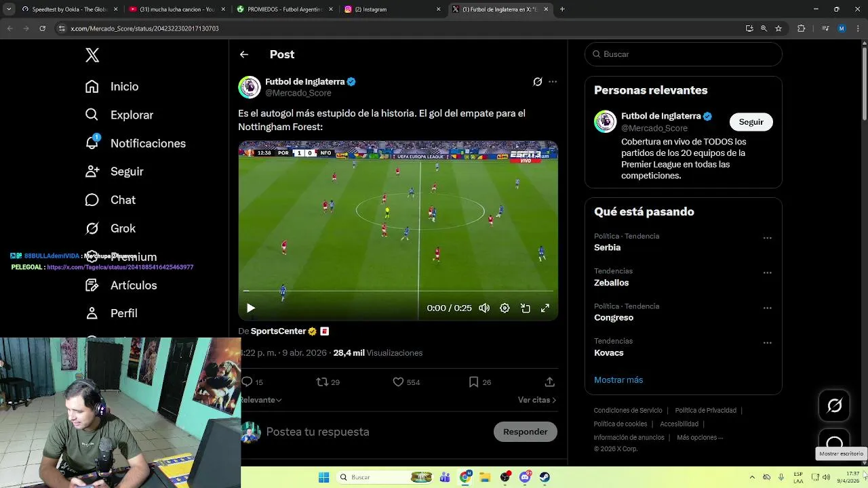Click Mostrar más under trends
868x488 pixels.
coord(618,380)
